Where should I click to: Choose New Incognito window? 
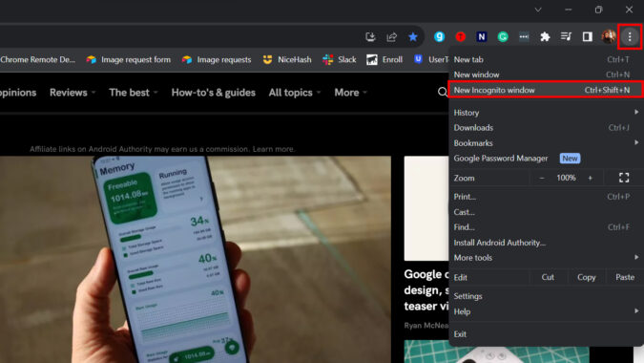pos(546,90)
